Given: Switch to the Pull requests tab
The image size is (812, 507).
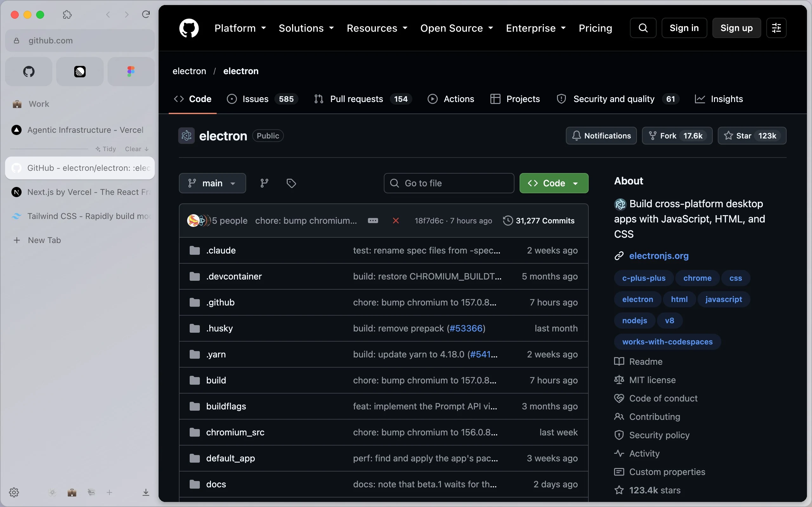Looking at the screenshot, I should pyautogui.click(x=363, y=99).
